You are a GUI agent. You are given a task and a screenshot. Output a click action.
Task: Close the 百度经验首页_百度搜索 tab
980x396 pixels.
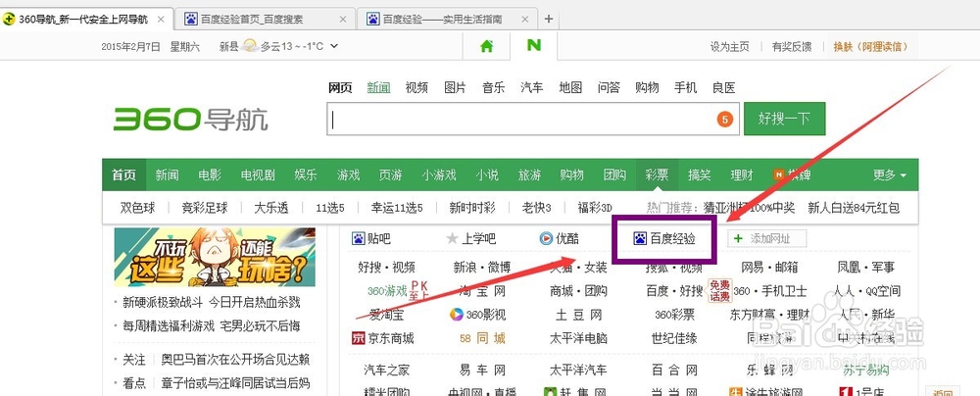click(342, 20)
